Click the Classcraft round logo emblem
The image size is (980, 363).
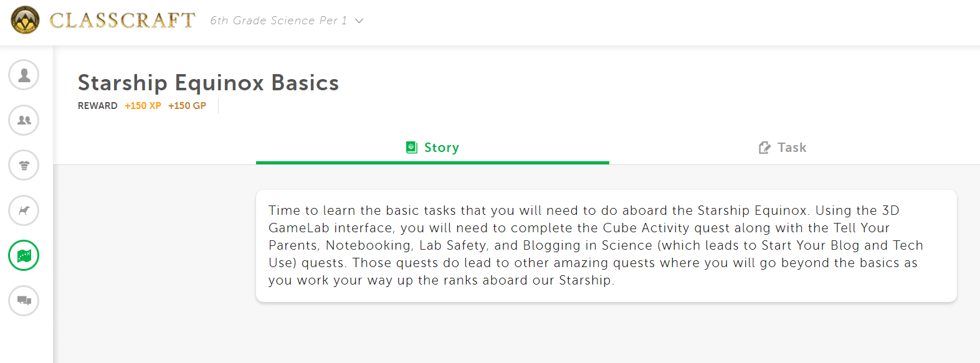point(25,20)
